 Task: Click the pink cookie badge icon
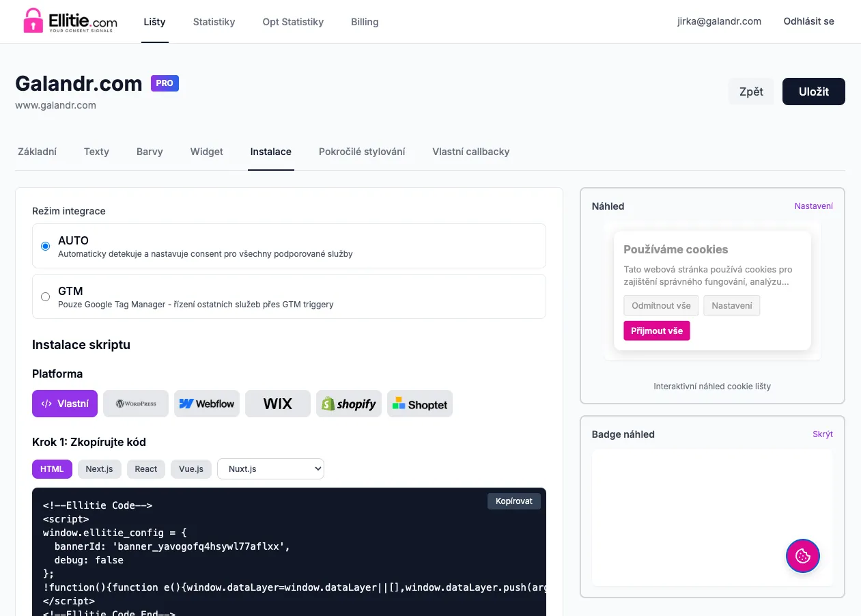point(802,556)
